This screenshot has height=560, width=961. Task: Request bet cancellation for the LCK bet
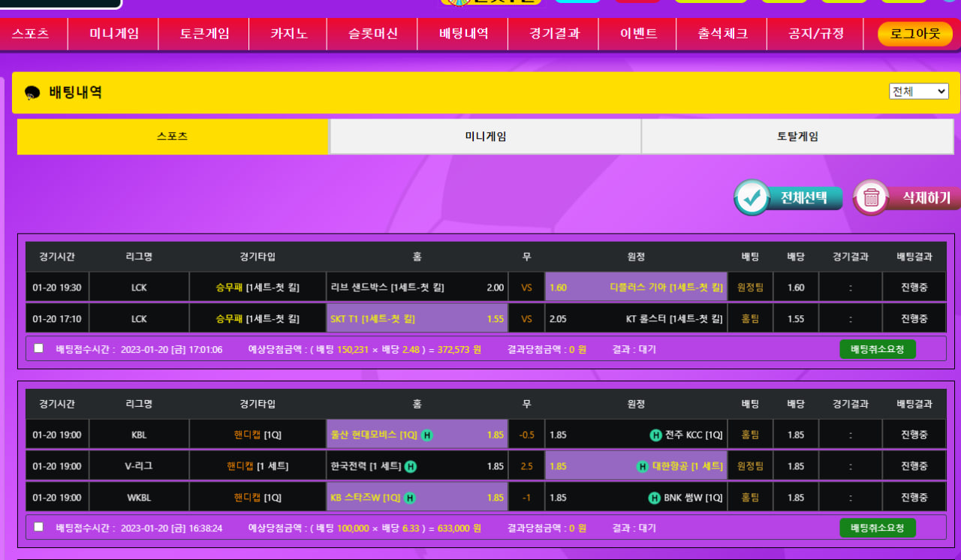[x=877, y=349]
